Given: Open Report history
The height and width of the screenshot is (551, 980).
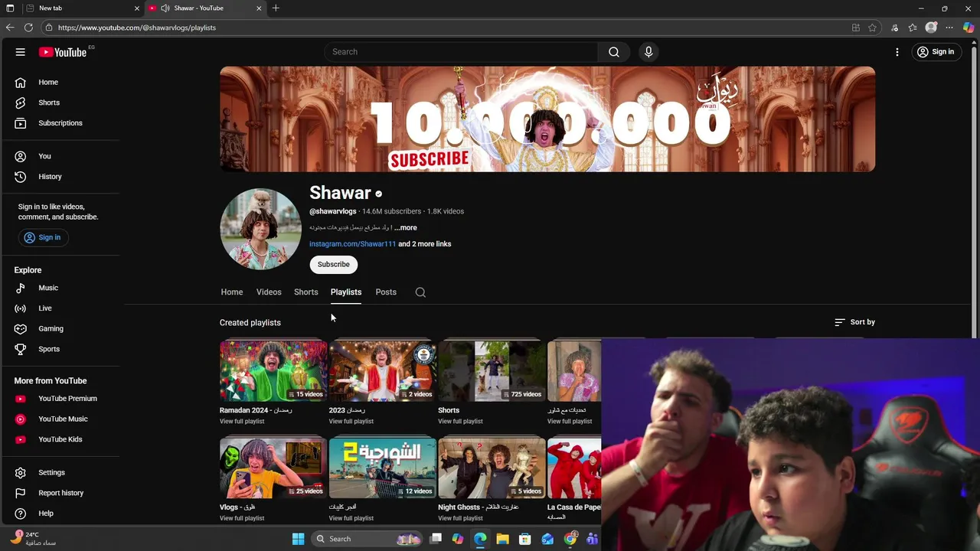Looking at the screenshot, I should [61, 493].
